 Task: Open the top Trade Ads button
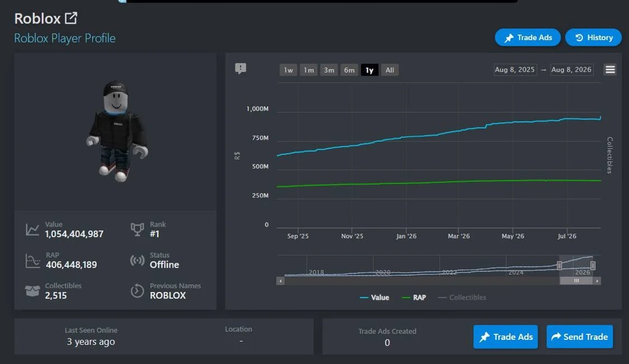point(527,37)
